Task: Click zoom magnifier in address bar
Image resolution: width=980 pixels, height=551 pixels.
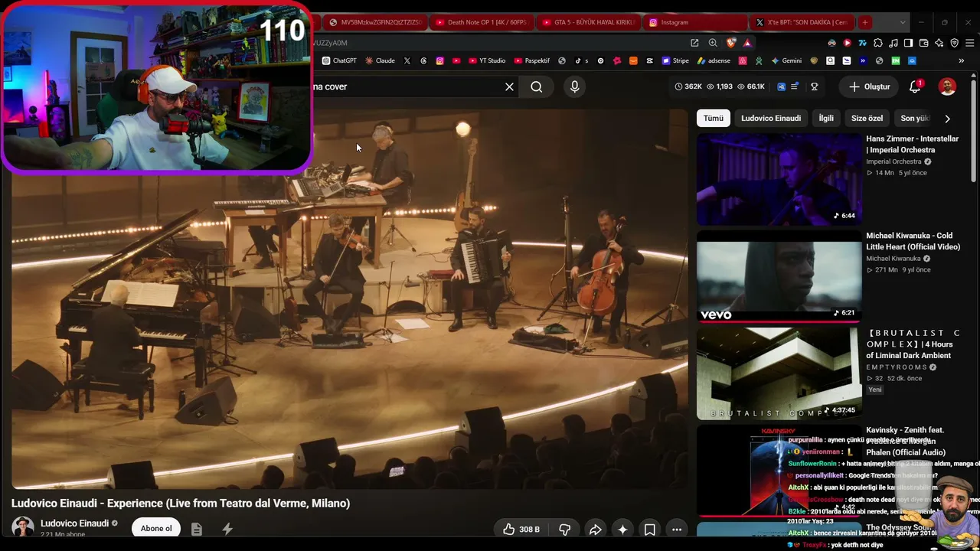Action: (713, 43)
